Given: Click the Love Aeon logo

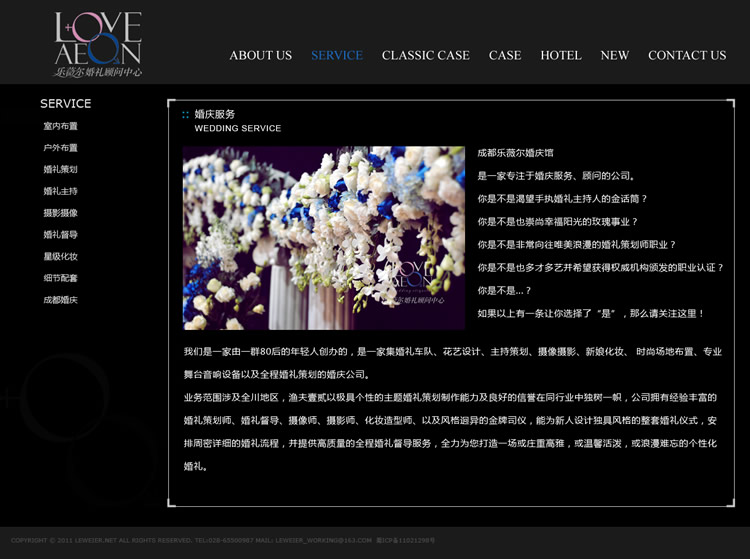Looking at the screenshot, I should point(98,44).
